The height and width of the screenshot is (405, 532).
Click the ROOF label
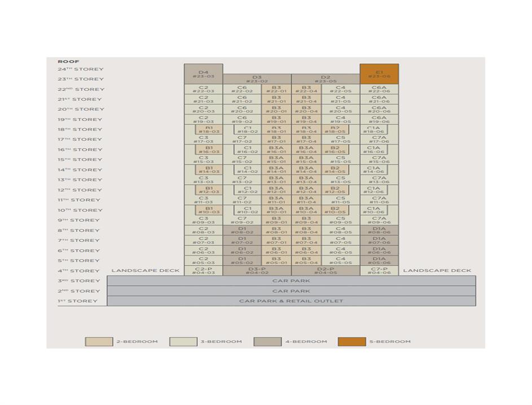[x=68, y=62]
